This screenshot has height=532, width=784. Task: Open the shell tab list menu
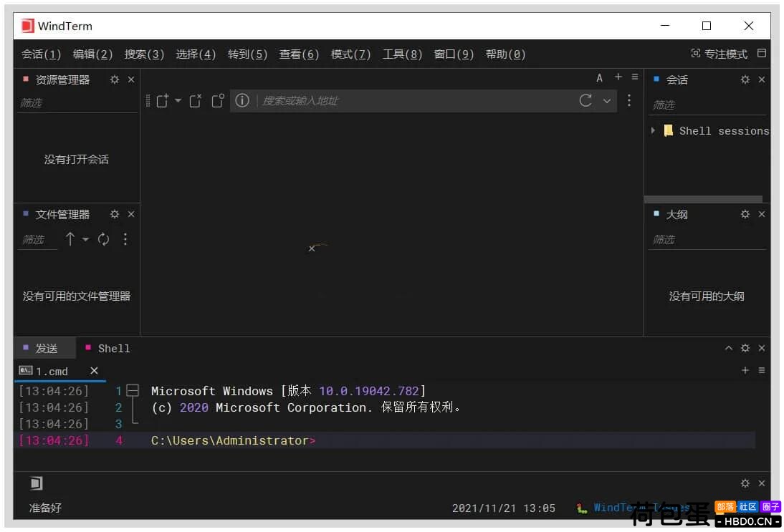click(762, 370)
